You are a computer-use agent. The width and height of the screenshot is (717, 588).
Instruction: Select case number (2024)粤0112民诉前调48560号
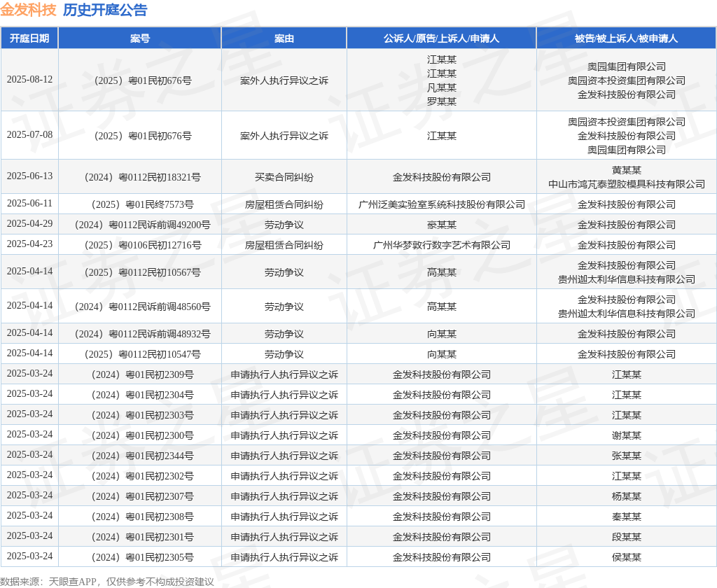point(143,307)
